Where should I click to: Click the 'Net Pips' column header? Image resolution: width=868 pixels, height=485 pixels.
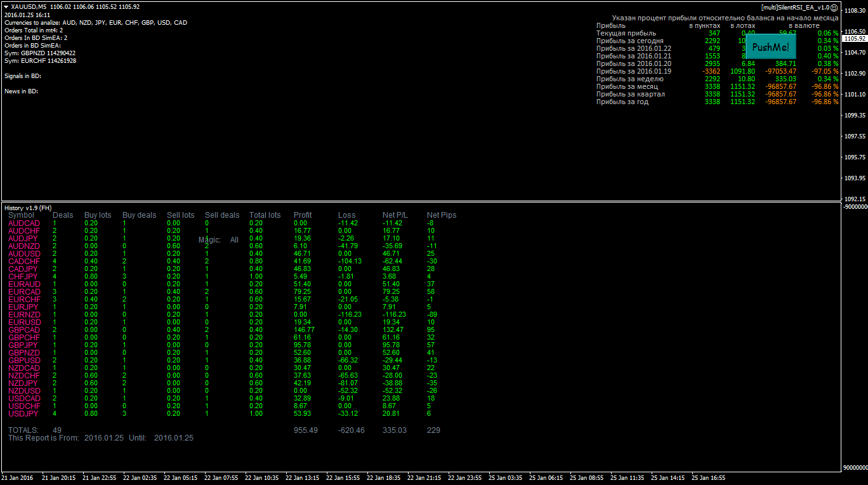click(442, 215)
